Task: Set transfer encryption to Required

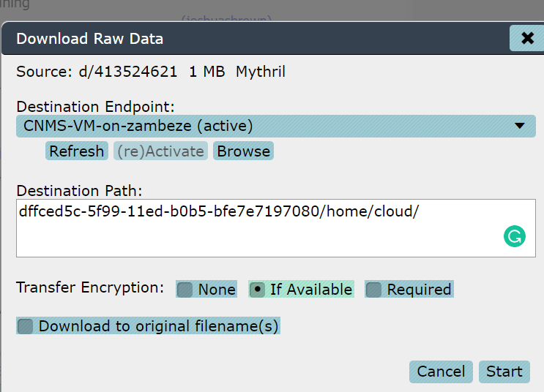Action: click(x=409, y=289)
